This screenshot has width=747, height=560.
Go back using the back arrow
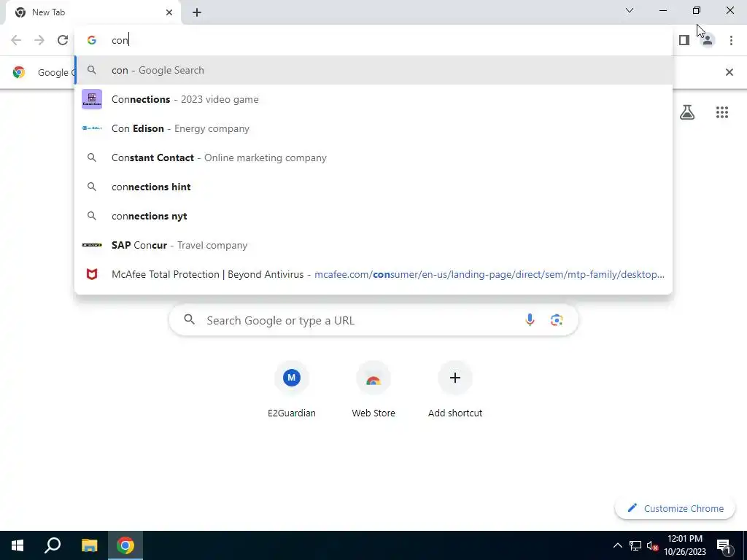point(16,40)
